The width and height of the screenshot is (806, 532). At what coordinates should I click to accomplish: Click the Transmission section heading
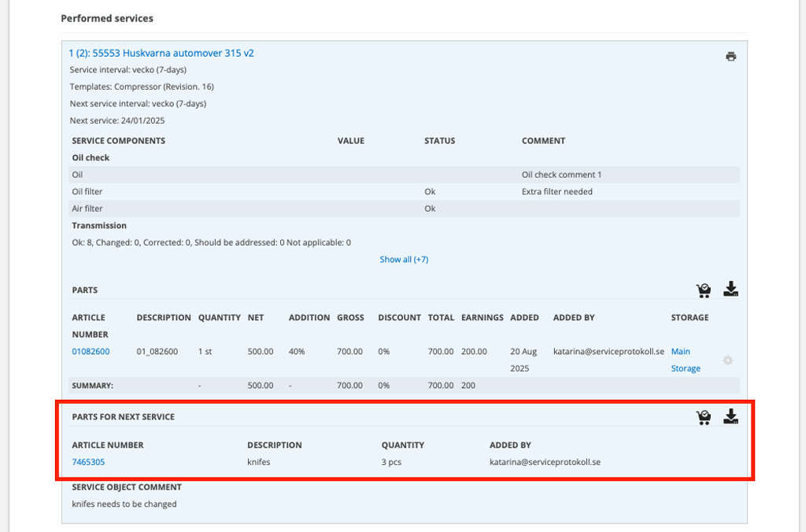point(99,226)
